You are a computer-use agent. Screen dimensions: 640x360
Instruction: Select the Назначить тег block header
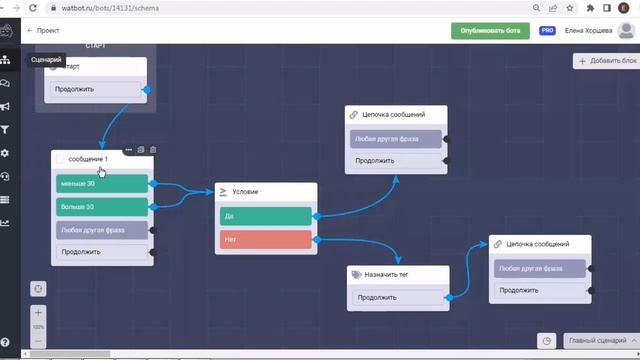coord(398,275)
